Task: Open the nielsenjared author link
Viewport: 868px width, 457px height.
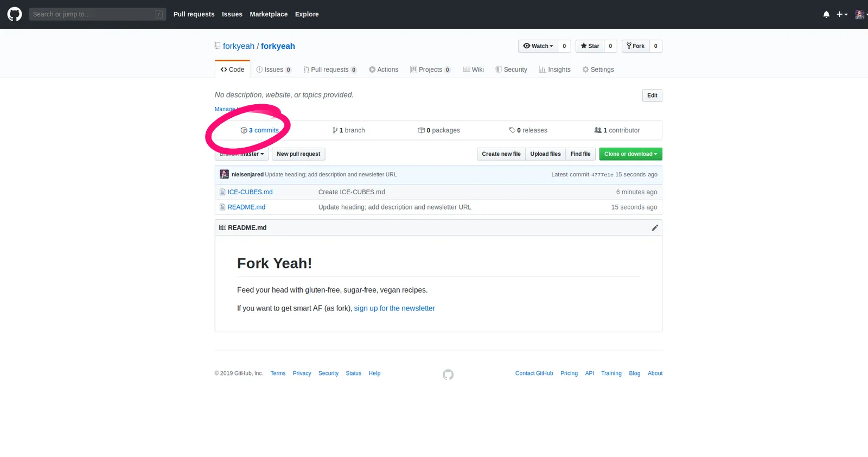Action: coord(247,175)
